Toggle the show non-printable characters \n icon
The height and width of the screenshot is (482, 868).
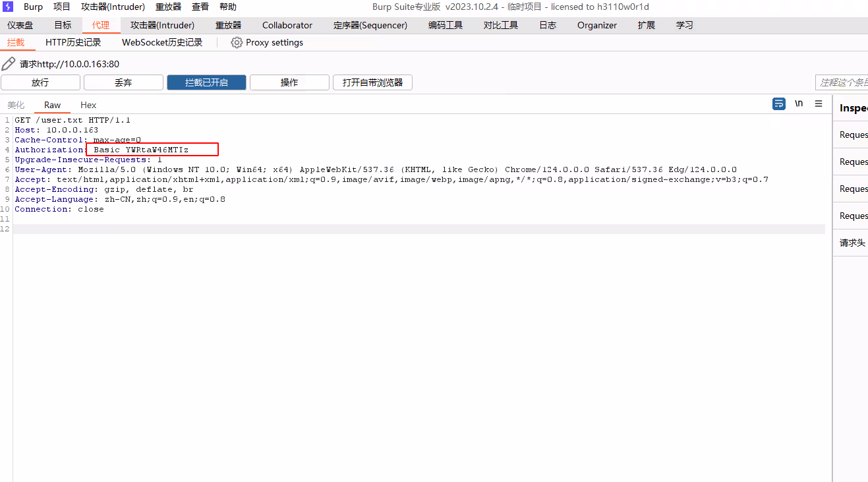tap(799, 104)
